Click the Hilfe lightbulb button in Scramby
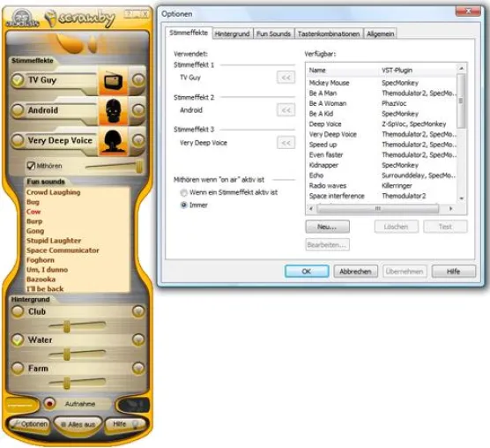Image resolution: width=490 pixels, height=448 pixels. tap(125, 424)
